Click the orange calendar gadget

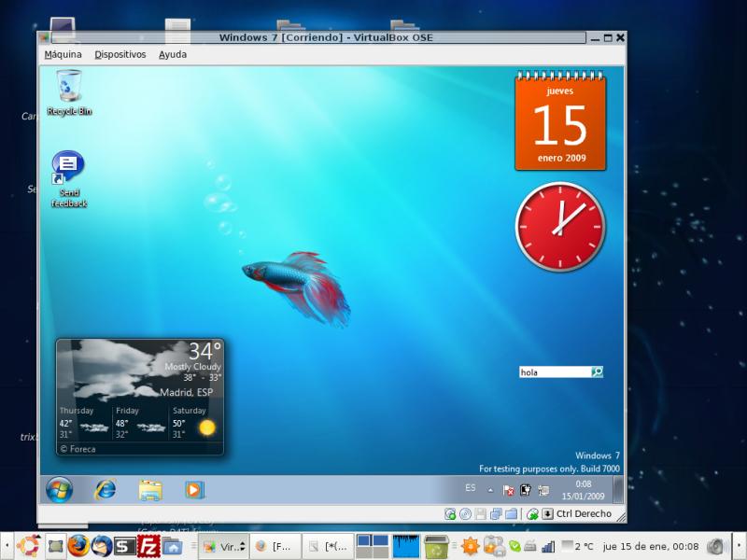click(x=560, y=121)
